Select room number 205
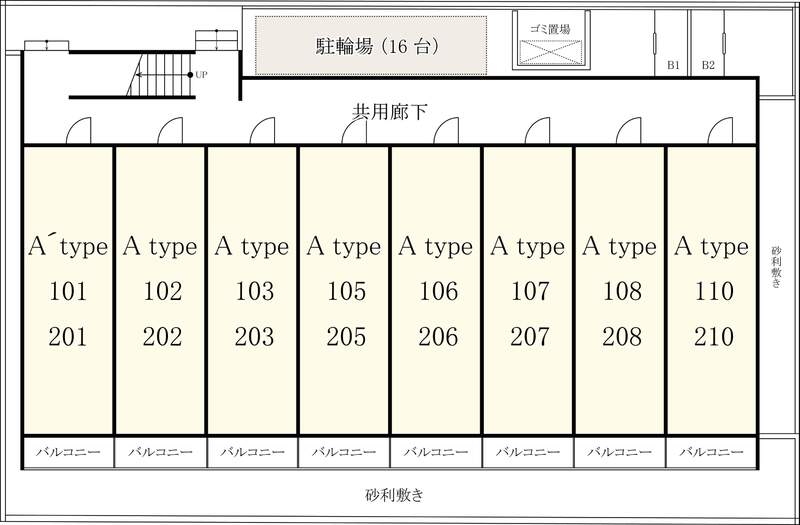The image size is (800, 525). click(346, 337)
